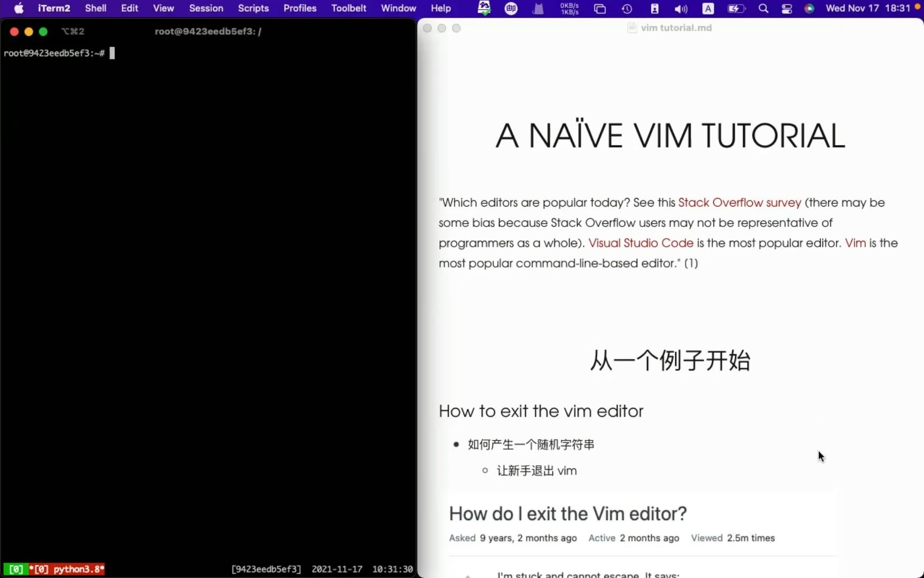Minimize the iTerm2 window with yellow button

(29, 32)
